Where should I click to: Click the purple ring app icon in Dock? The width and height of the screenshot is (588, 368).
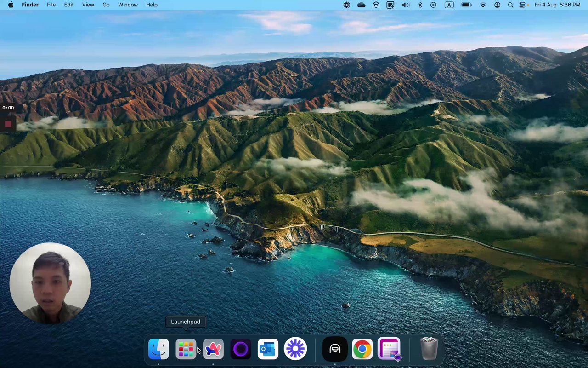pyautogui.click(x=241, y=349)
